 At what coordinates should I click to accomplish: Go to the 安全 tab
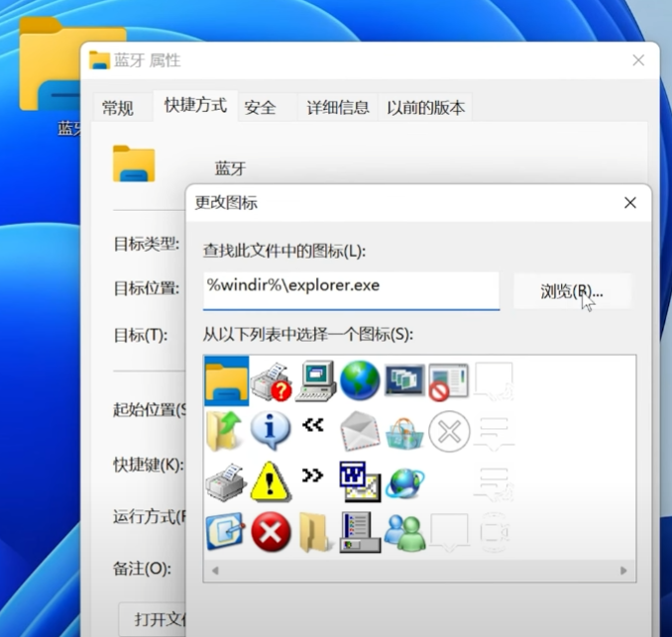[260, 108]
